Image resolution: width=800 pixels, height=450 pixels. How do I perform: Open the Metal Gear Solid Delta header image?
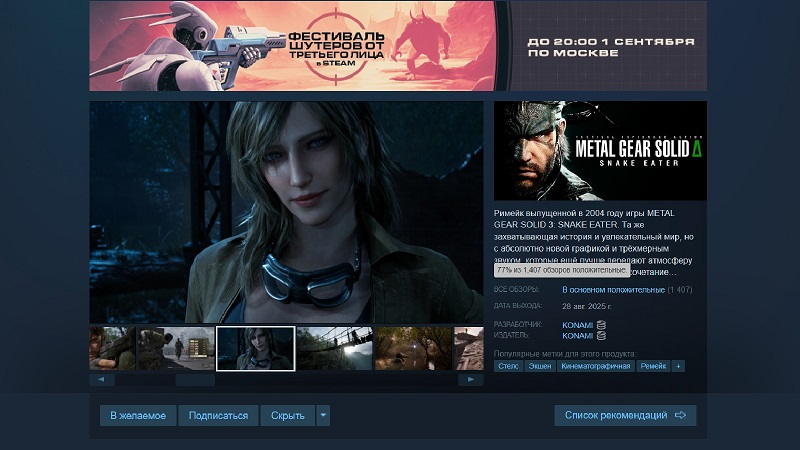coord(600,151)
